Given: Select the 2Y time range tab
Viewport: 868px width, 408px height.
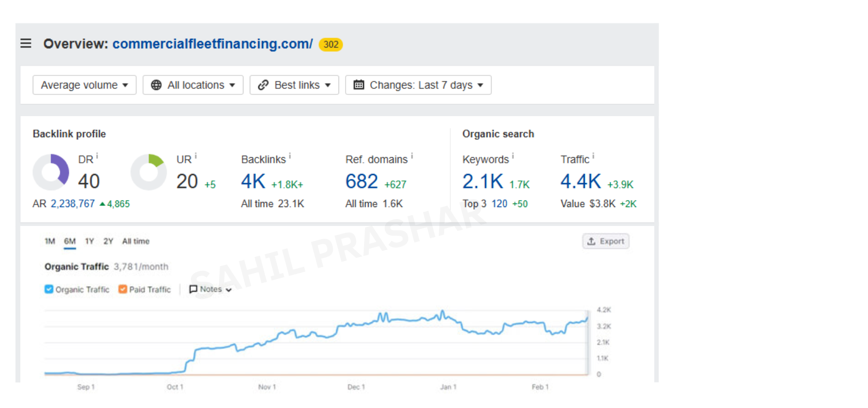Looking at the screenshot, I should point(108,241).
